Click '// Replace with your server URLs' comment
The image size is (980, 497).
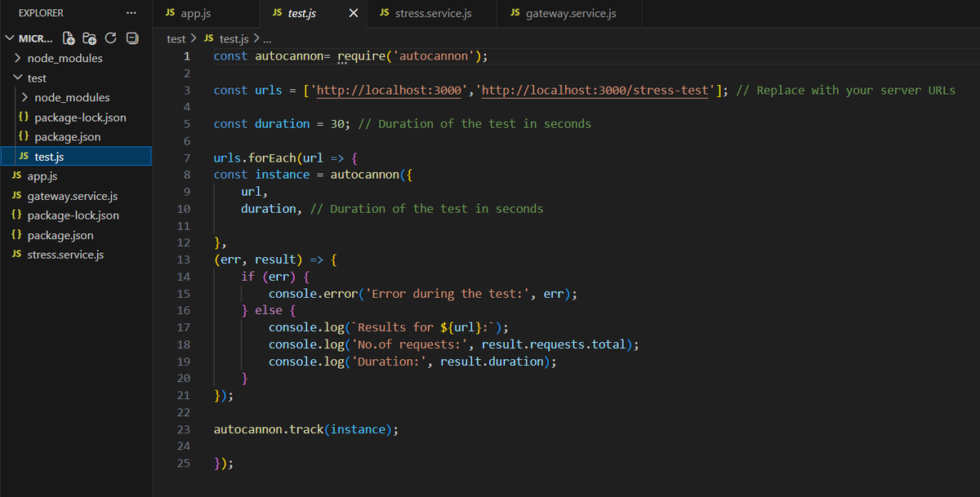click(845, 91)
